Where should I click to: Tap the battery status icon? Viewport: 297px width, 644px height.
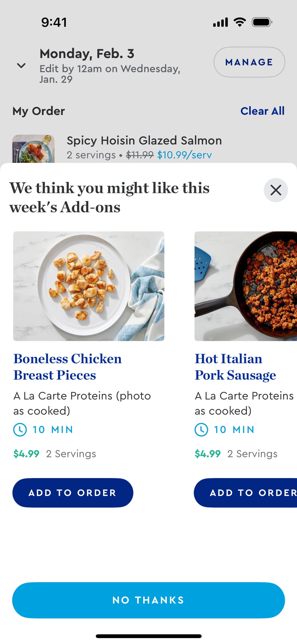click(262, 22)
